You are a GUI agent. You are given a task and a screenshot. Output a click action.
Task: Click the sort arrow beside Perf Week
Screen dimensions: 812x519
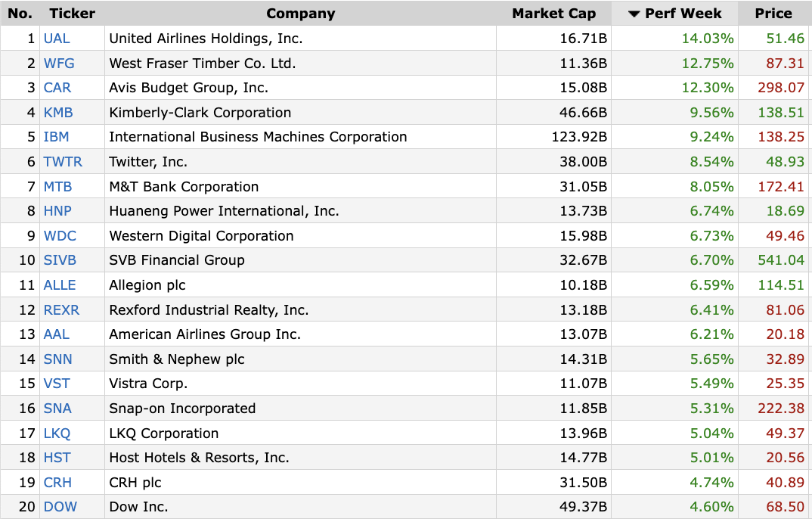(634, 14)
